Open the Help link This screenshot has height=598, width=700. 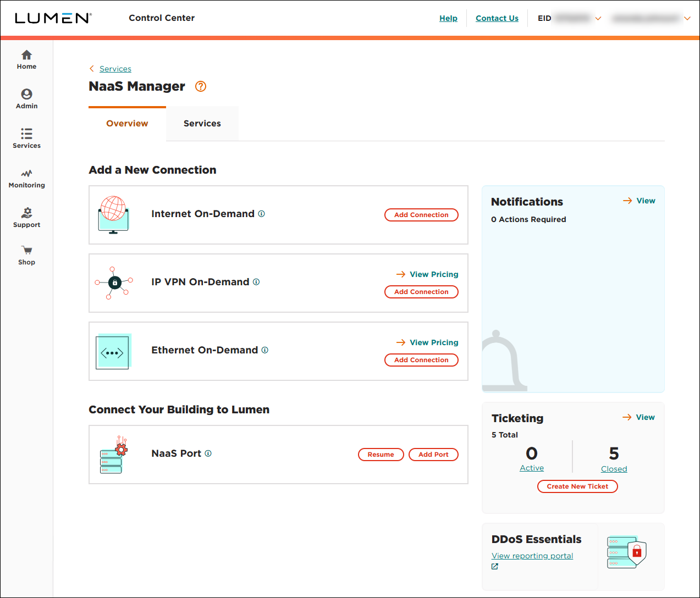point(448,18)
